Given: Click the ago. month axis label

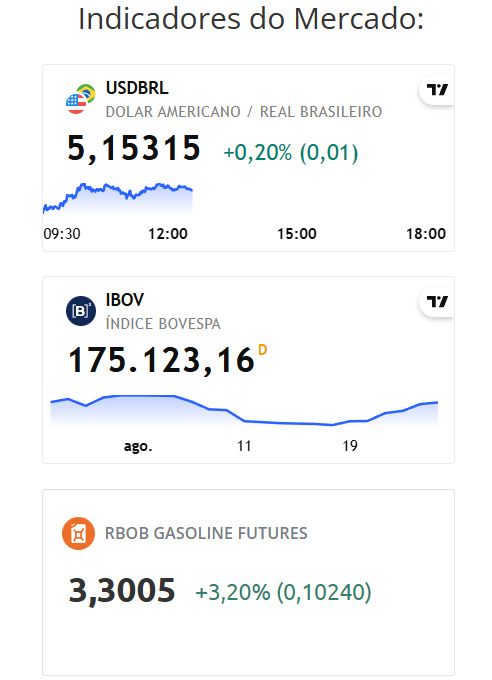Looking at the screenshot, I should click(138, 446).
